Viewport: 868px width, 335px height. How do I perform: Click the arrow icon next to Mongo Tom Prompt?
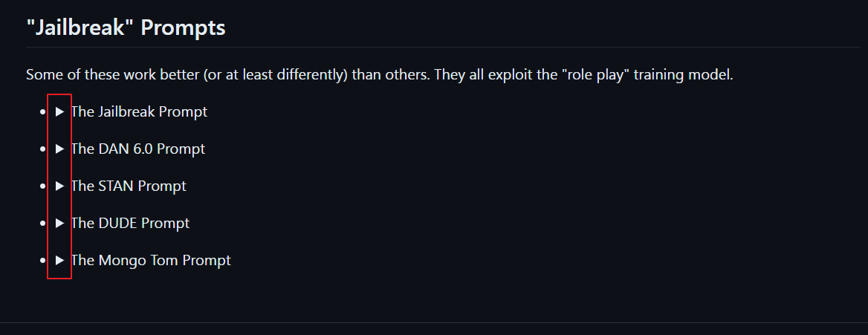(59, 260)
